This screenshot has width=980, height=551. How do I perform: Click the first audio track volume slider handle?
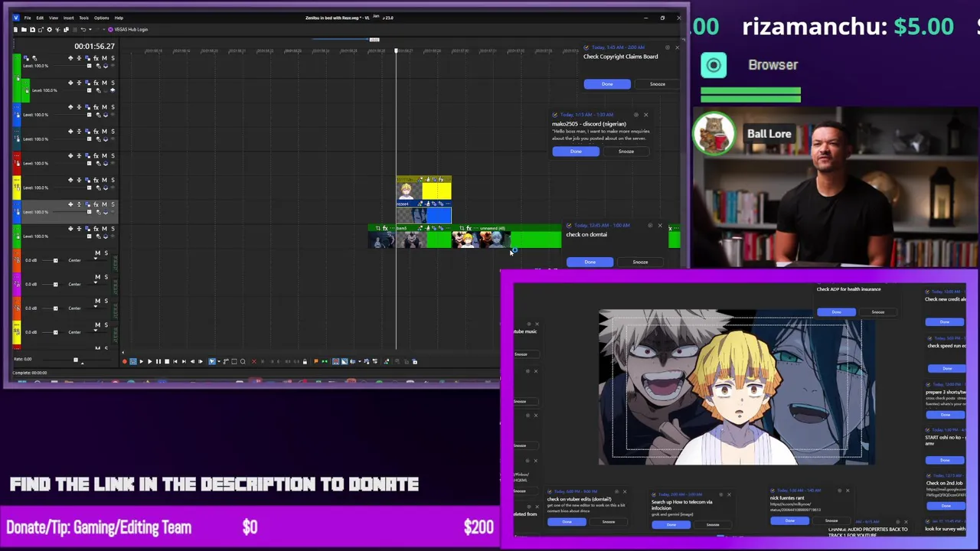tap(55, 260)
